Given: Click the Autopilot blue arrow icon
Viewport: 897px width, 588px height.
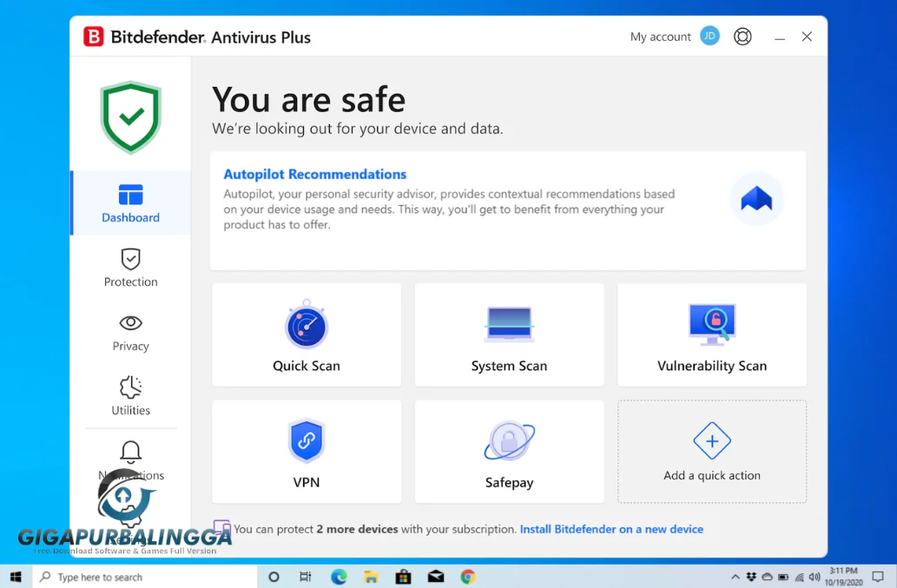Looking at the screenshot, I should [756, 199].
